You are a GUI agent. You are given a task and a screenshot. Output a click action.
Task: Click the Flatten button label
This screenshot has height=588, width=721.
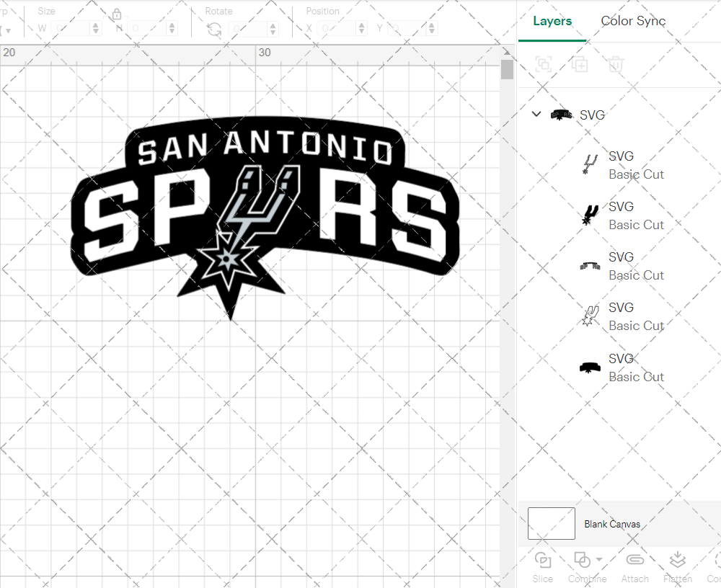678,579
